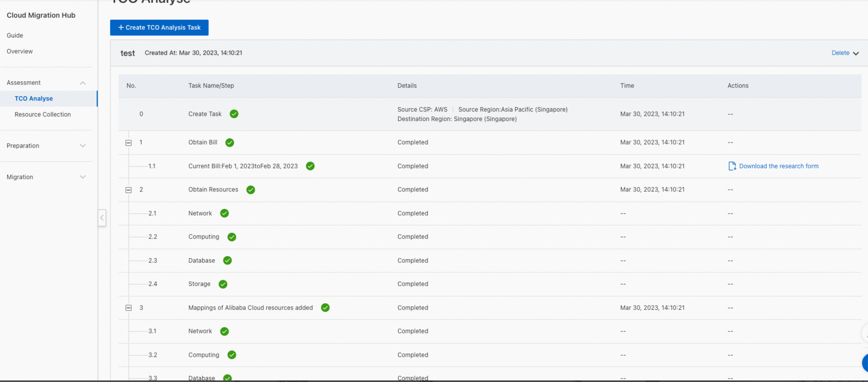Image resolution: width=868 pixels, height=382 pixels.
Task: Collapse the Assessment sidebar section
Action: 83,83
